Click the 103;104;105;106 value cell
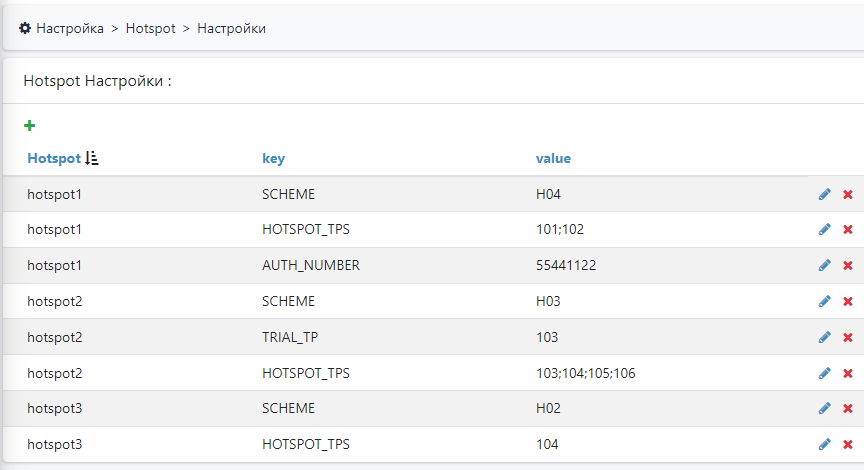This screenshot has height=470, width=864. click(x=585, y=373)
